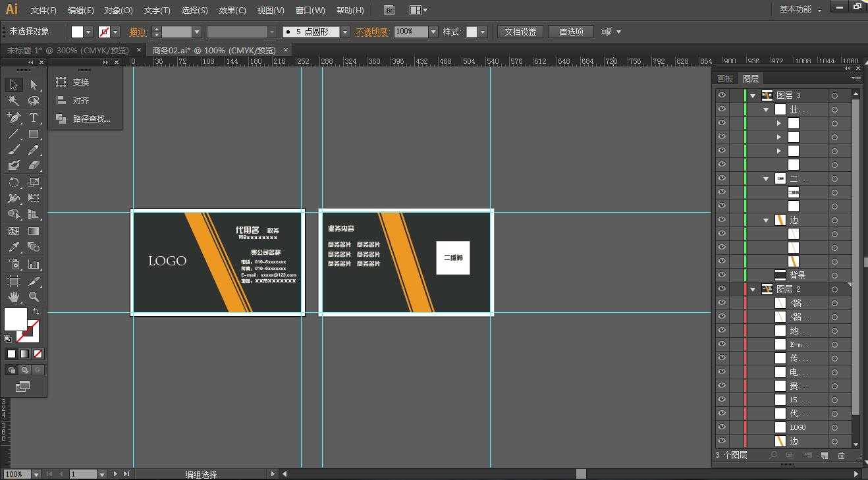The image size is (868, 480).
Task: Select the Pencil tool
Action: (x=34, y=150)
